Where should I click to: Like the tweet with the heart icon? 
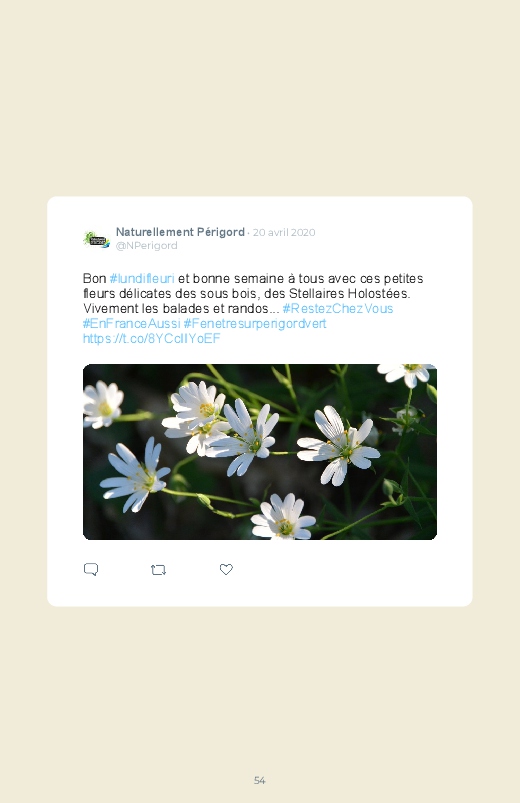(x=226, y=569)
